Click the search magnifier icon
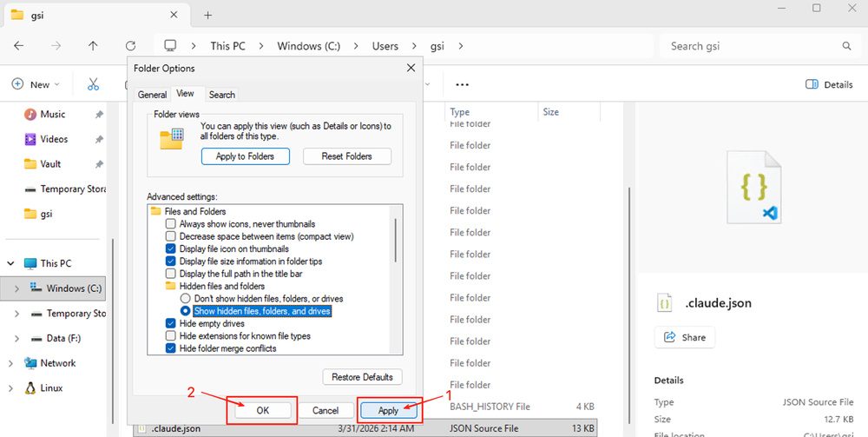The image size is (868, 437). [846, 46]
